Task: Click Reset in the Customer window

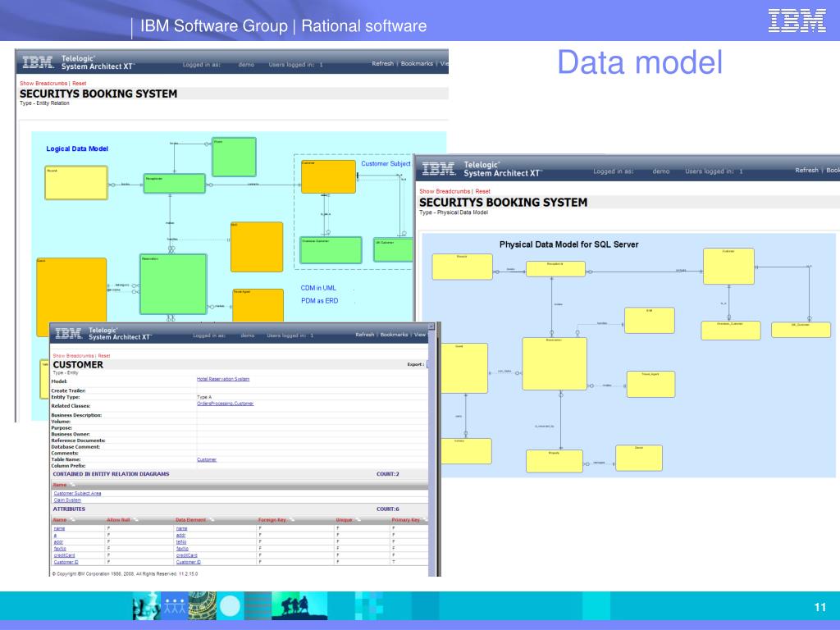Action: tap(104, 356)
